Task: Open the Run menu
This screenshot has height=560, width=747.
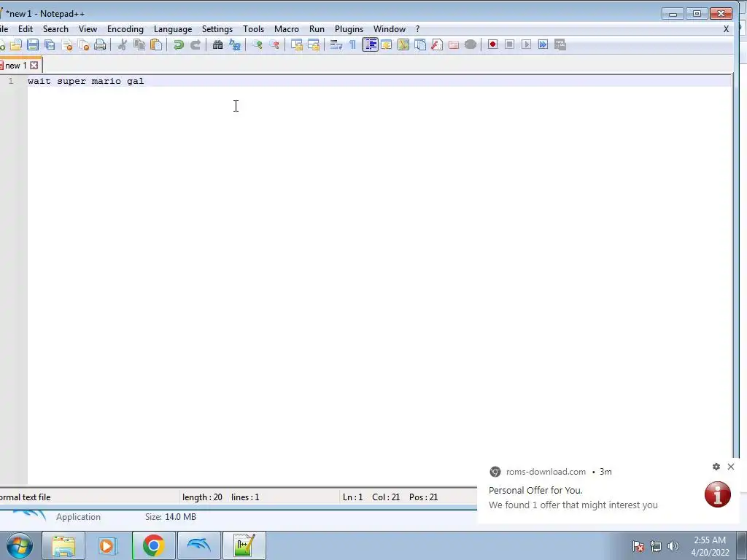Action: pos(317,29)
